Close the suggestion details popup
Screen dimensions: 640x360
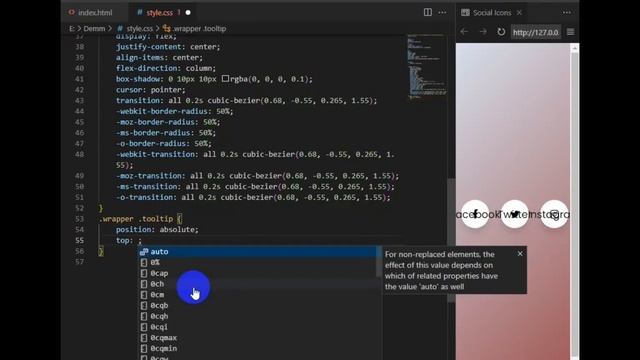tap(520, 253)
